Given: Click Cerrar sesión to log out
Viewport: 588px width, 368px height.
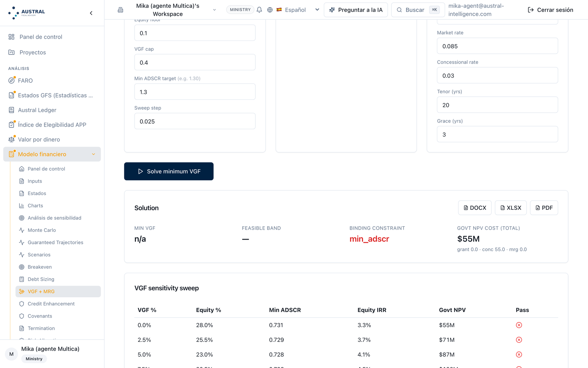Looking at the screenshot, I should [551, 10].
